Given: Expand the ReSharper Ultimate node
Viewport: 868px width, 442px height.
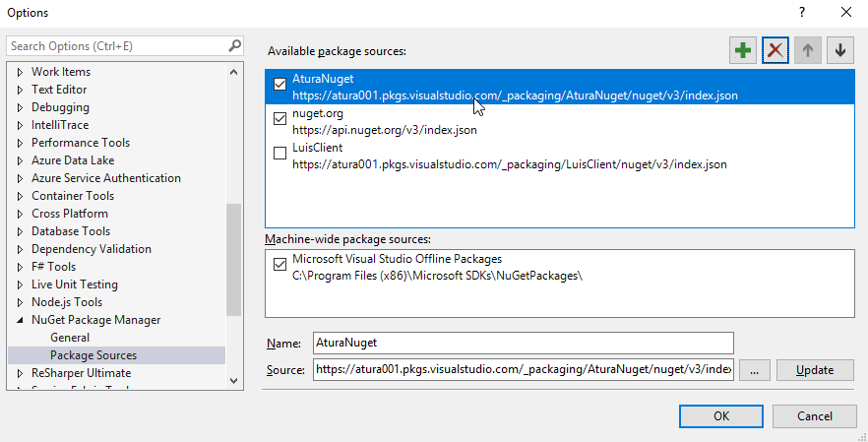Looking at the screenshot, I should [20, 373].
